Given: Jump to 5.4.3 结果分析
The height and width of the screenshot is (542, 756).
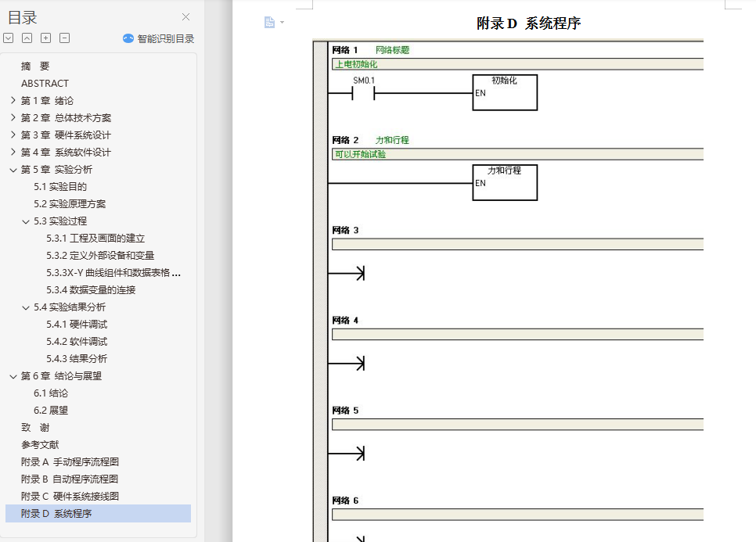Looking at the screenshot, I should [77, 359].
